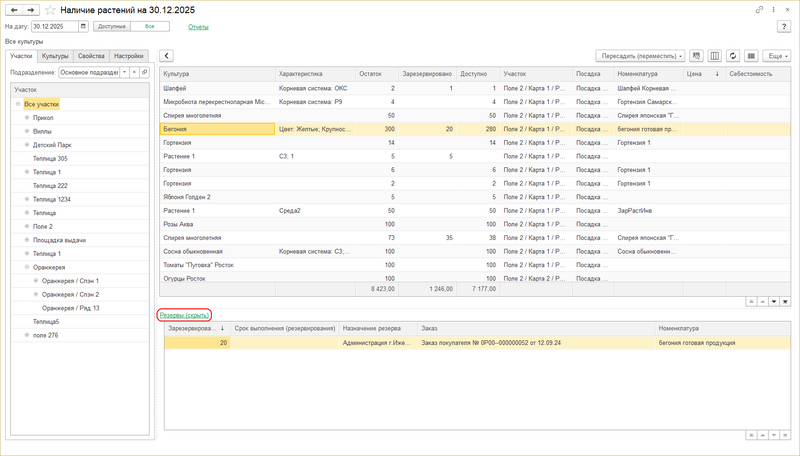Collapse the left panel with the chevron button
Image resolution: width=800 pixels, height=456 pixels.
[x=167, y=56]
